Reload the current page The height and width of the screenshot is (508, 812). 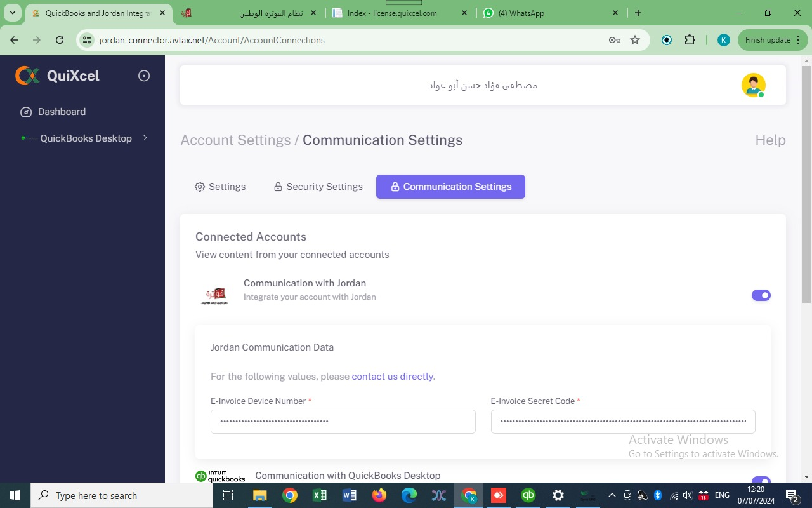click(x=60, y=40)
